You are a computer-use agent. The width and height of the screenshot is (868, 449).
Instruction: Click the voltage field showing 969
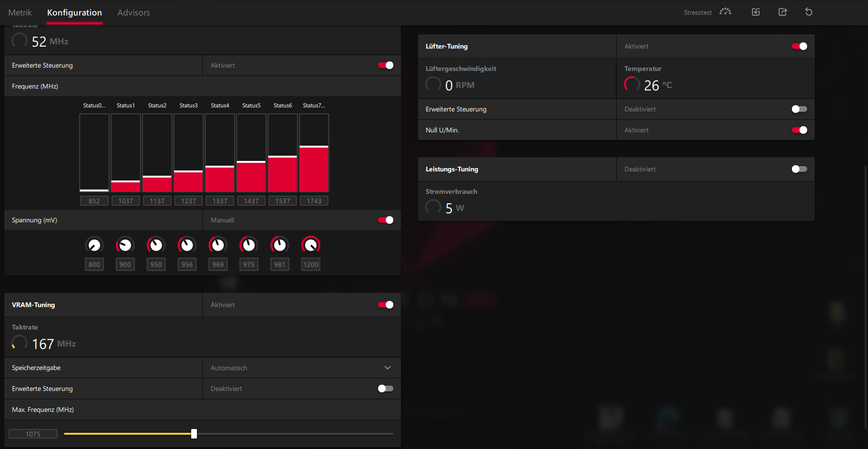pos(218,264)
